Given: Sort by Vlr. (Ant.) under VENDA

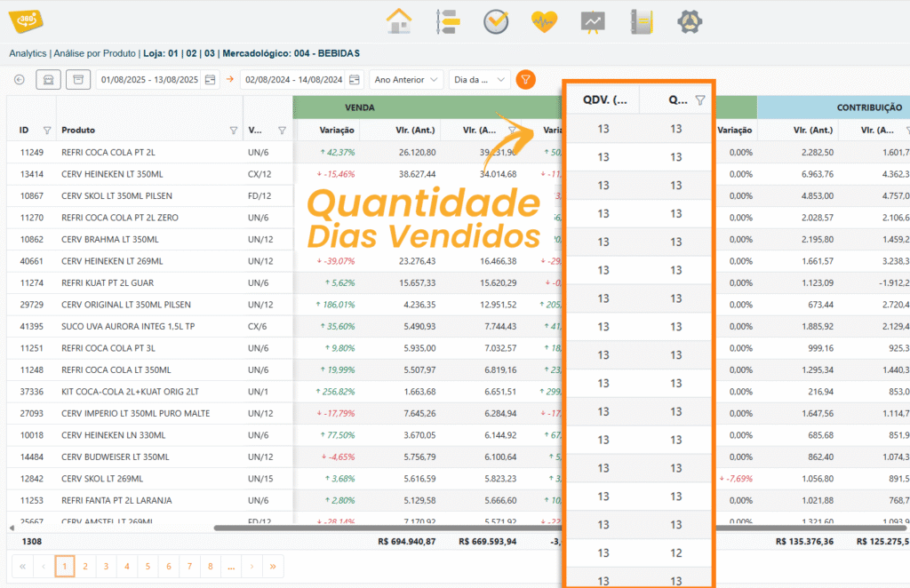Looking at the screenshot, I should click(x=415, y=131).
